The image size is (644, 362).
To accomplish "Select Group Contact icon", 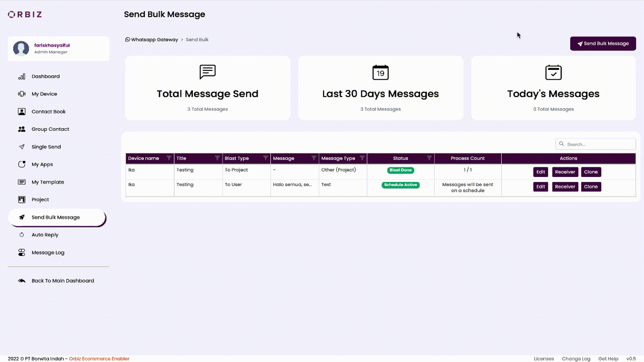I will 22,129.
